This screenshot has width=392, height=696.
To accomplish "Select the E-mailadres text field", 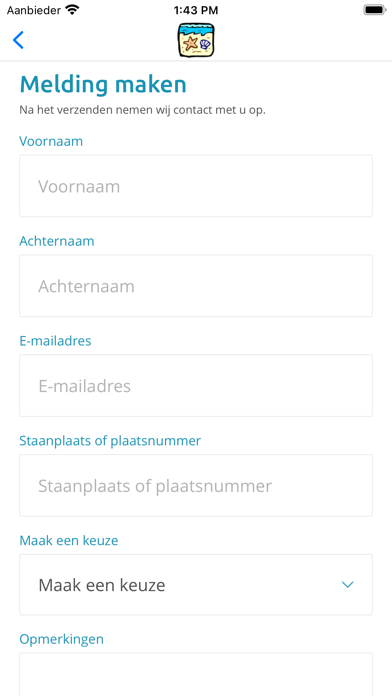I will coord(196,386).
